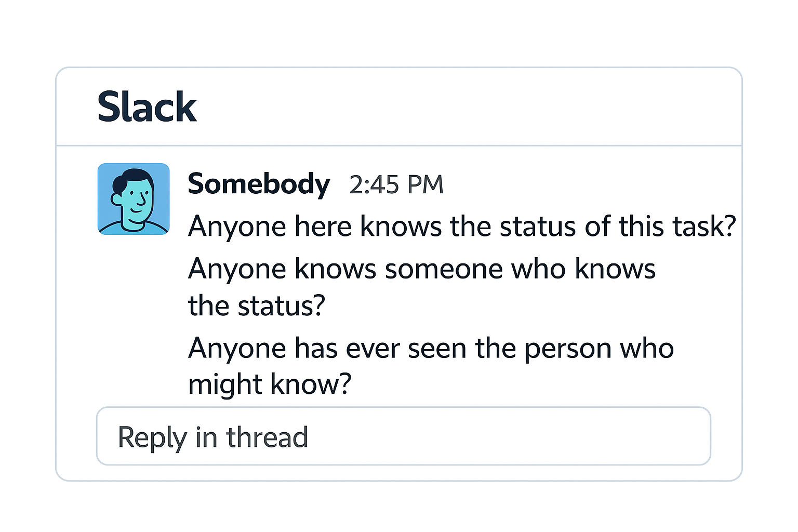Click the line "Anyone knows someone who knows"
Image resolution: width=798 pixels, height=532 pixels.
tap(421, 269)
